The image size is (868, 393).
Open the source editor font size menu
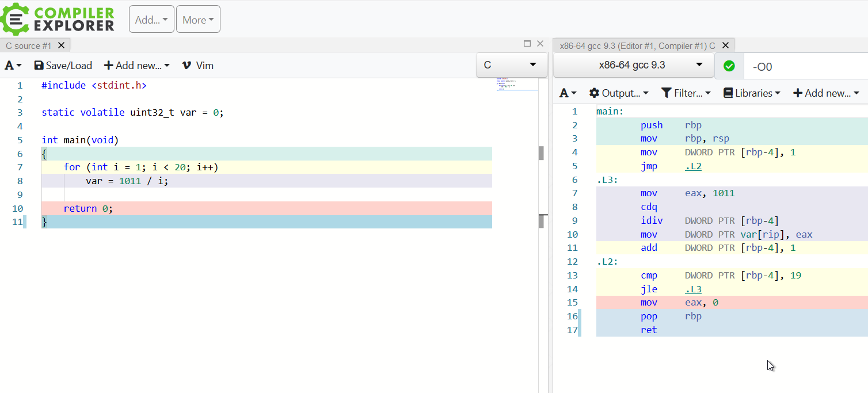(x=13, y=66)
